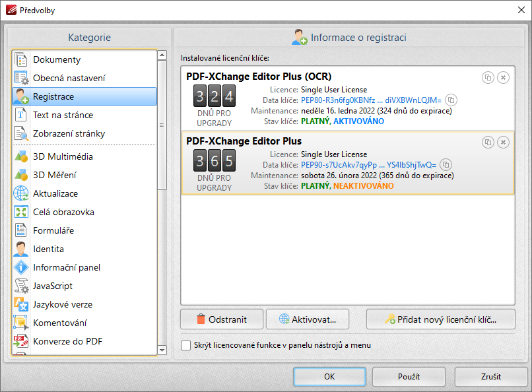Screen dimensions: 532x392
Task: Click the Odstranit button
Action: click(x=222, y=319)
